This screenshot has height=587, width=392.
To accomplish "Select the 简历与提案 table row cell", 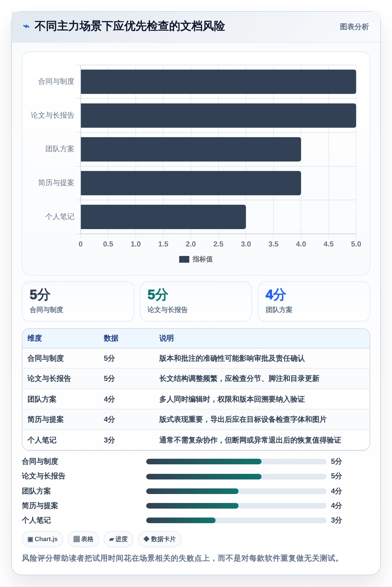I will pos(46,420).
